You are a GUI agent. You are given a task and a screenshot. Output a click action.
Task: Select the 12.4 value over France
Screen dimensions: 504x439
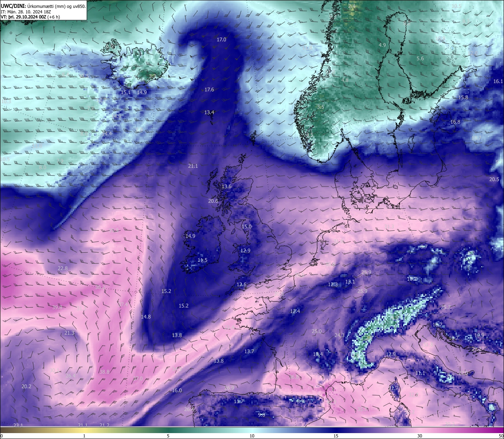tap(295, 311)
